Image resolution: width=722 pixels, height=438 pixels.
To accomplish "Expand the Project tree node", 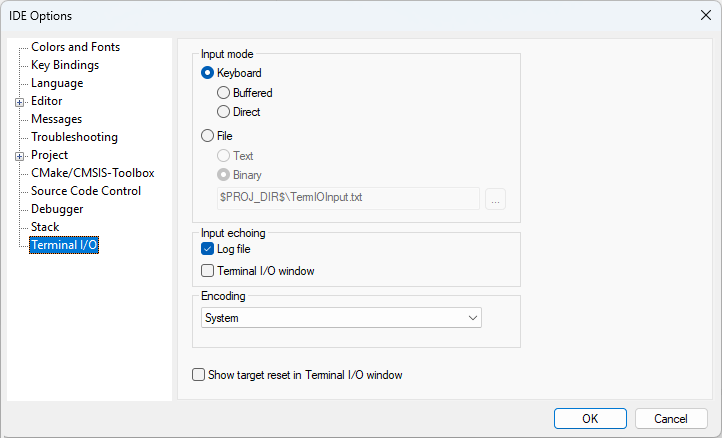I will pos(19,156).
